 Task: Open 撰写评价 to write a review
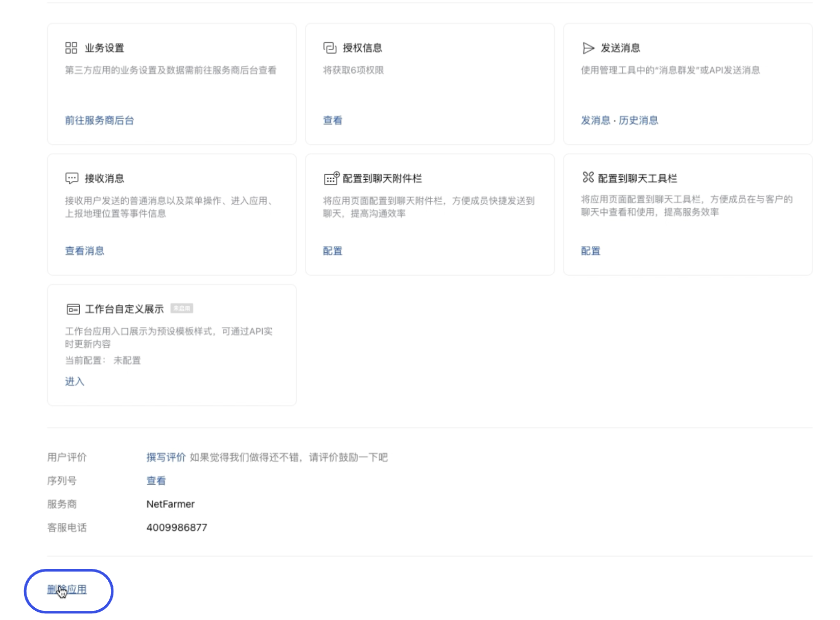pos(166,457)
